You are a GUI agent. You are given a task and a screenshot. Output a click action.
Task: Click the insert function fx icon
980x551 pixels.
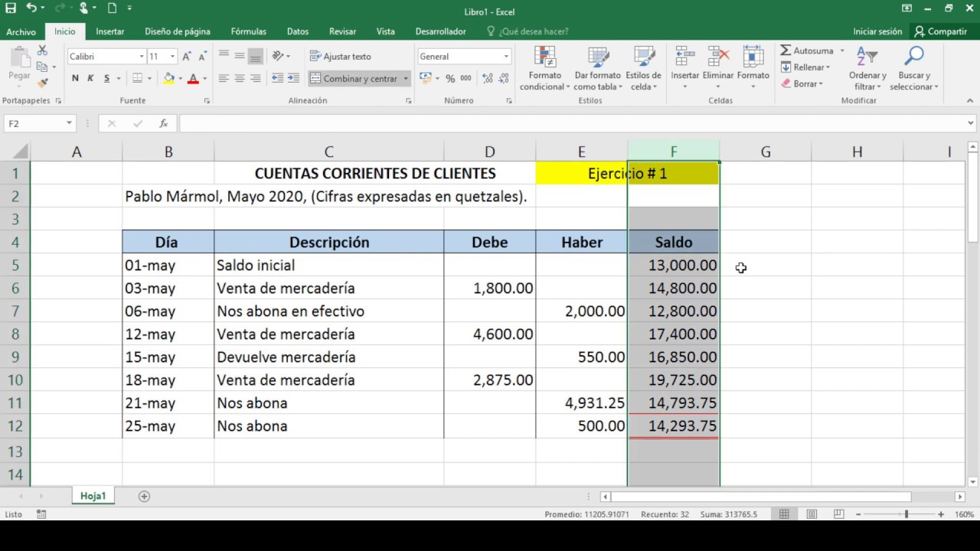163,123
